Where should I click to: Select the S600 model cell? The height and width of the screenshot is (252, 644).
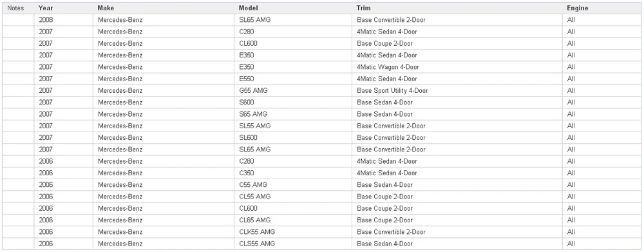pos(293,102)
